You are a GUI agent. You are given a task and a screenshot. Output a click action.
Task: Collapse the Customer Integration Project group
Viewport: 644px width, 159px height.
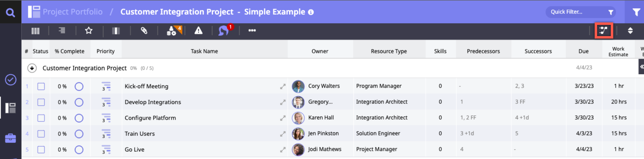(x=32, y=68)
